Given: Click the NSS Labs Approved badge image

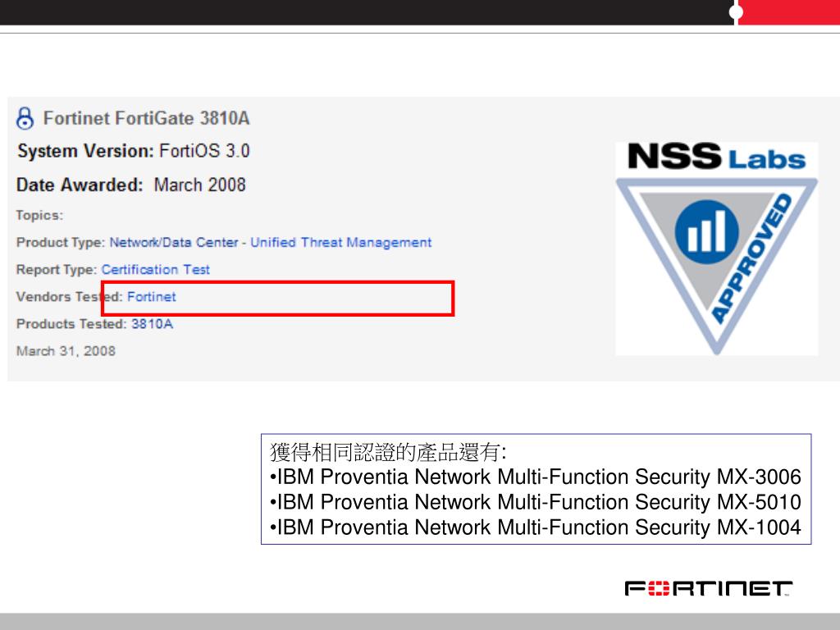Looking at the screenshot, I should tap(717, 249).
